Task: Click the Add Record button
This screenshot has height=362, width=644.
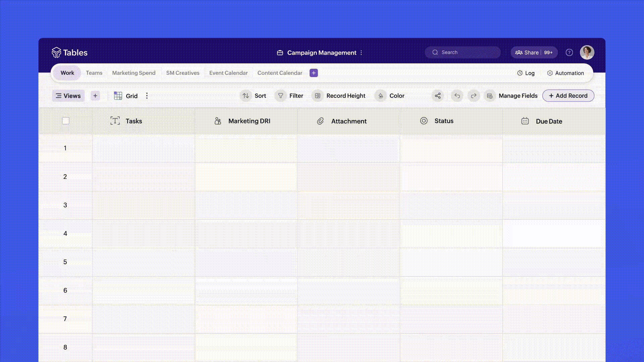Action: pyautogui.click(x=568, y=96)
